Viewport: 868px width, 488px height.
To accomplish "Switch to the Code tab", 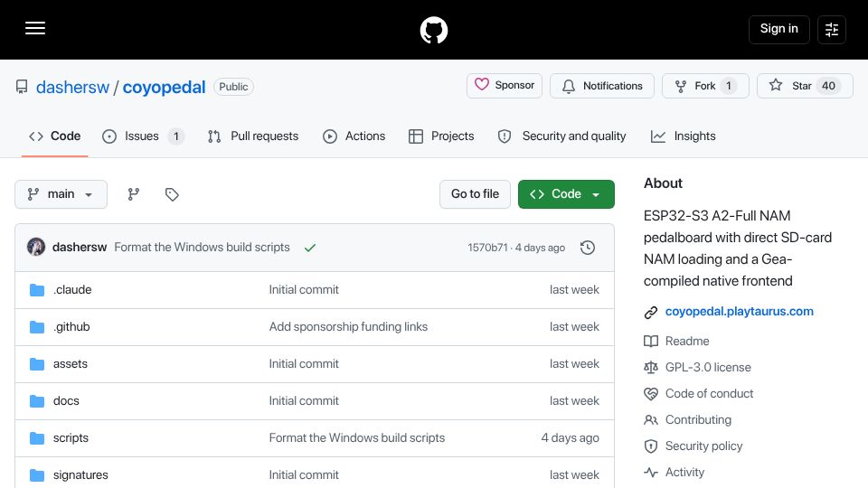I will point(55,136).
